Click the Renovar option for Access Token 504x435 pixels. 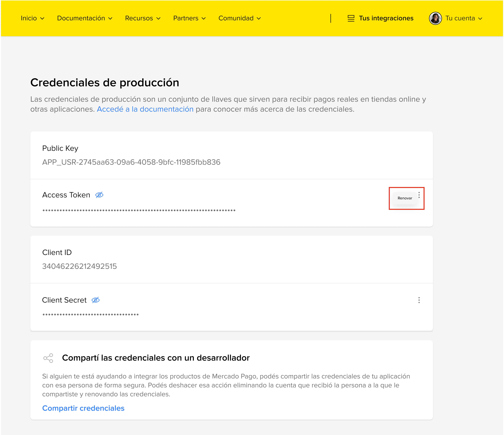(x=405, y=198)
